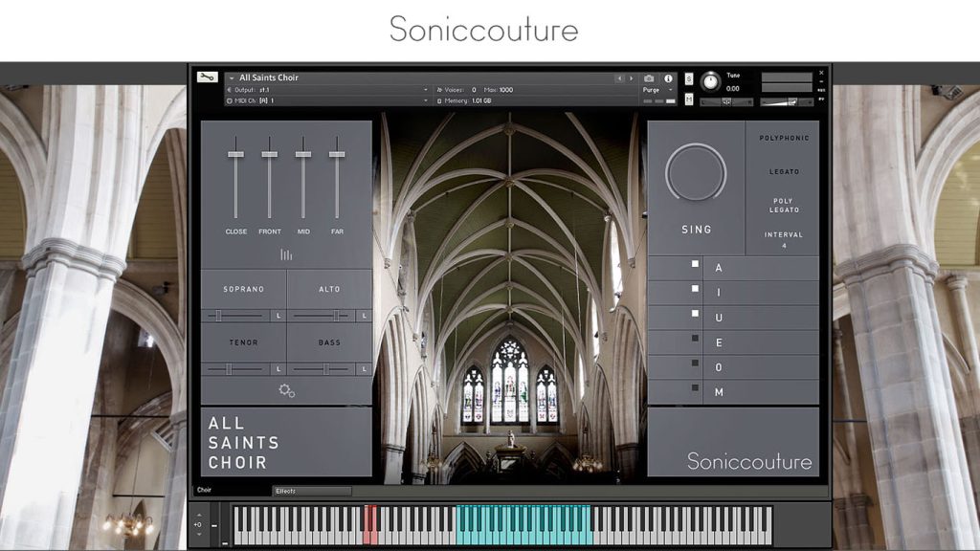Increase keyboard octave with up arrow

199,516
